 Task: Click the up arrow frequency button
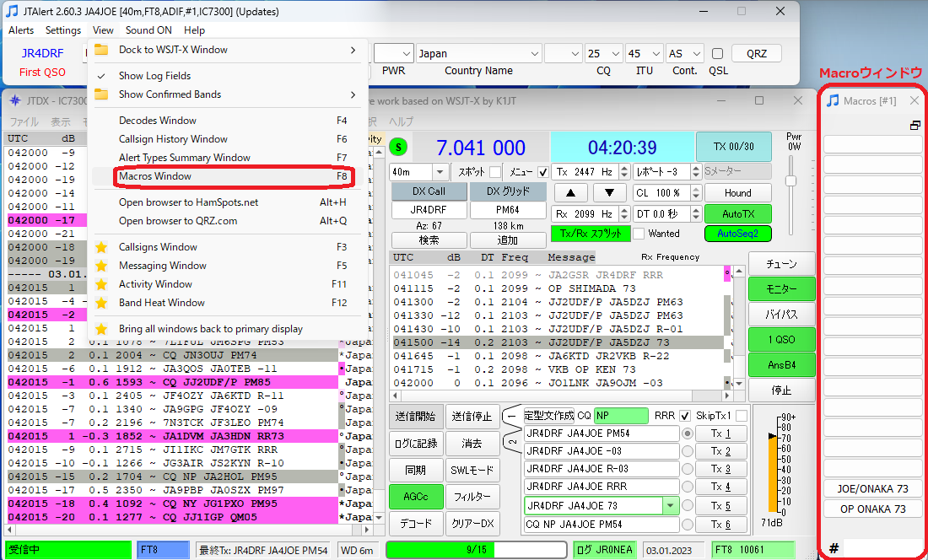[570, 192]
